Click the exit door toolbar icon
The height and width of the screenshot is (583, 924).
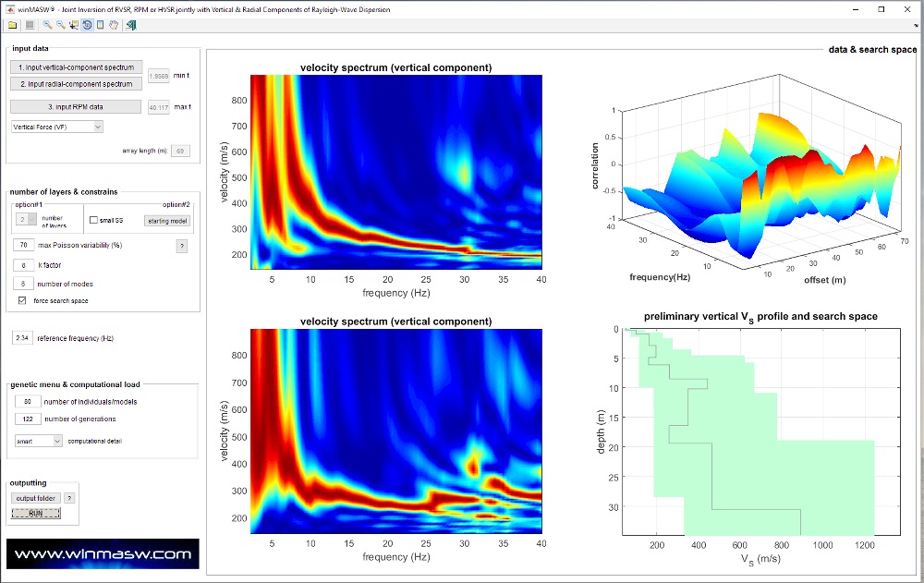[x=131, y=25]
